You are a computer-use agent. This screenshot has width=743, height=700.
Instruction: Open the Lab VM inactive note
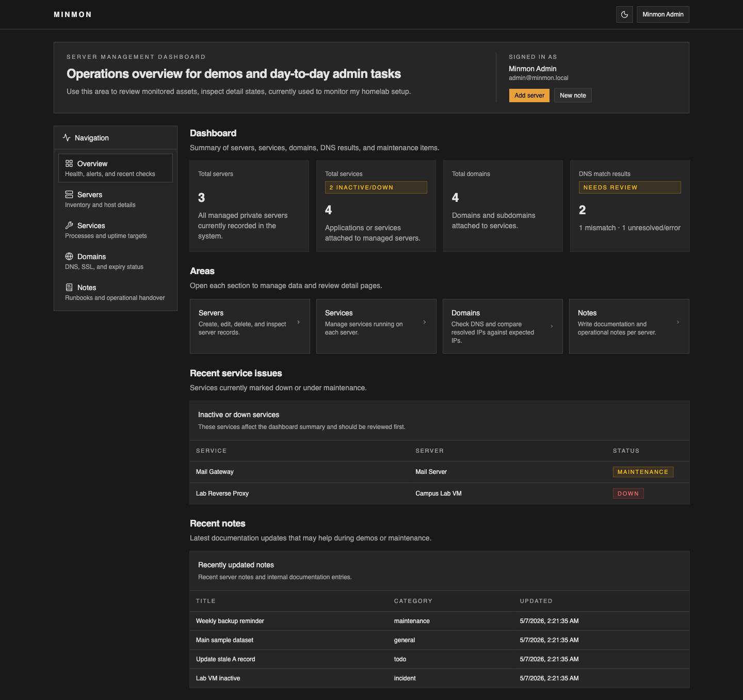click(x=218, y=678)
